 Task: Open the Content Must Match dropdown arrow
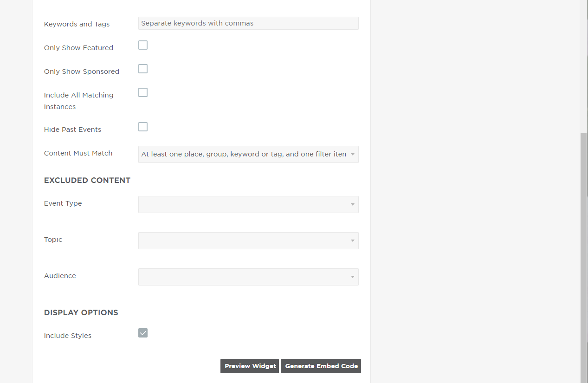[353, 154]
